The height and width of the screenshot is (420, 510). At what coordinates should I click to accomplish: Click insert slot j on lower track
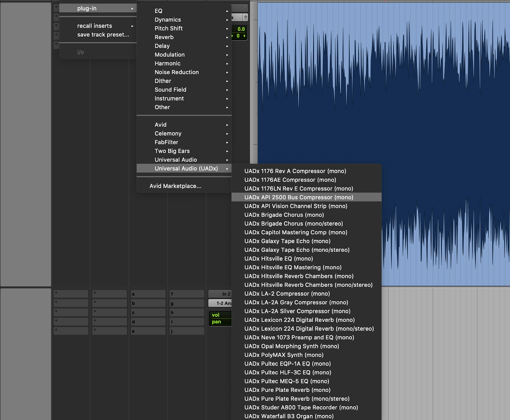click(187, 331)
